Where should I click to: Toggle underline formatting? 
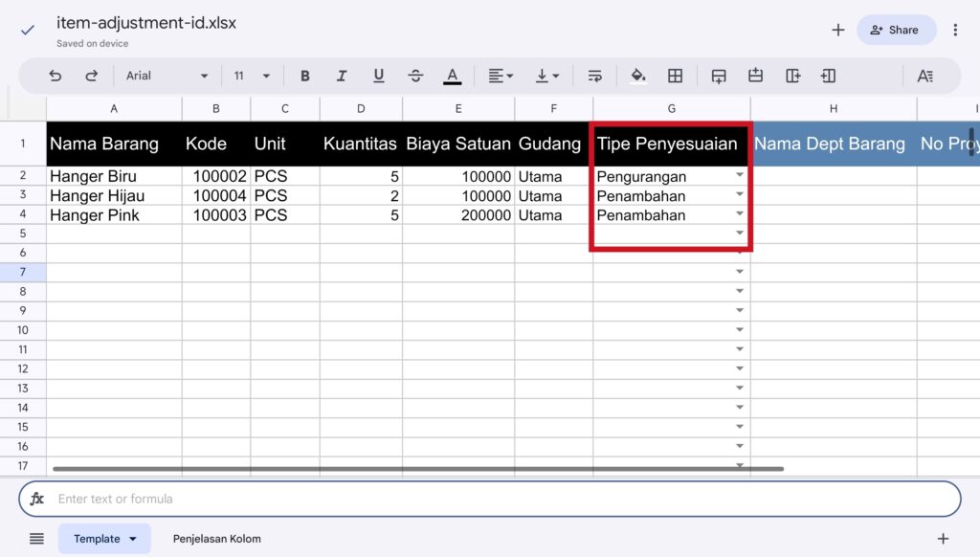[x=378, y=76]
